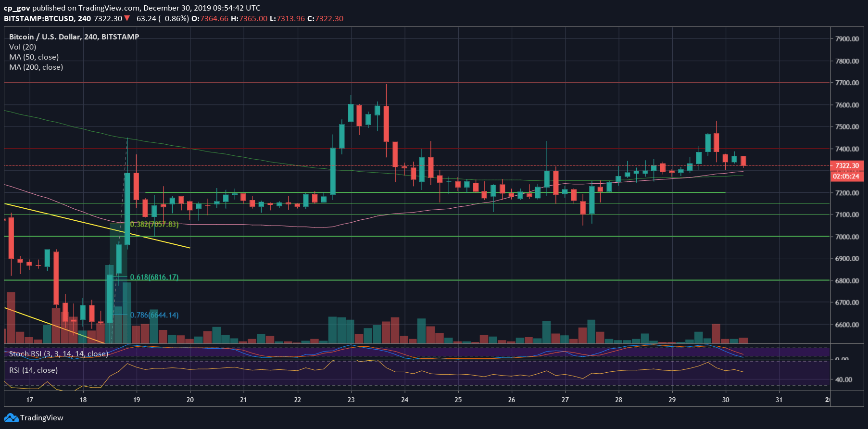Image resolution: width=868 pixels, height=429 pixels.
Task: Click the countdown timer 02:05:24
Action: click(x=847, y=177)
